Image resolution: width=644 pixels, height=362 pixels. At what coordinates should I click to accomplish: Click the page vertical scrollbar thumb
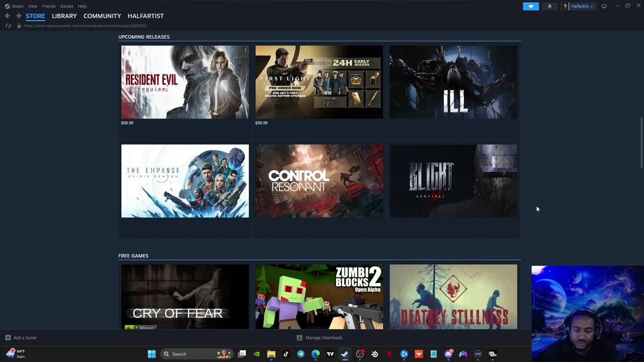coord(641,143)
